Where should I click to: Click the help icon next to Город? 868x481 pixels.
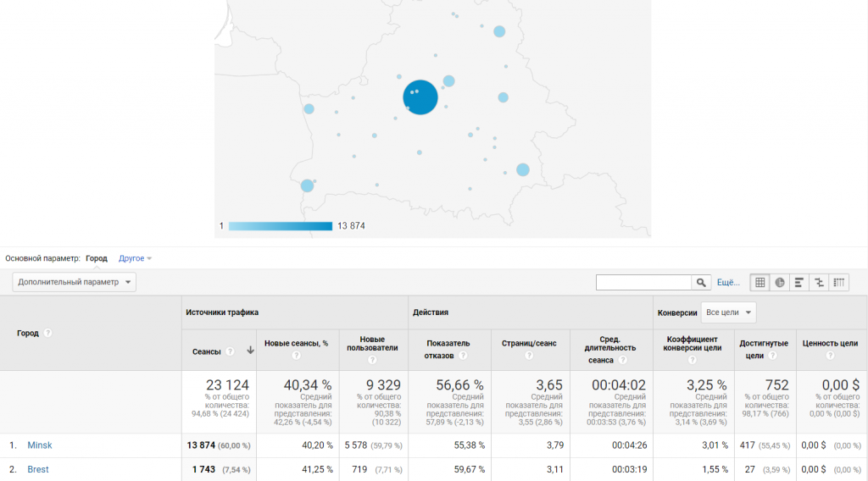tap(48, 333)
